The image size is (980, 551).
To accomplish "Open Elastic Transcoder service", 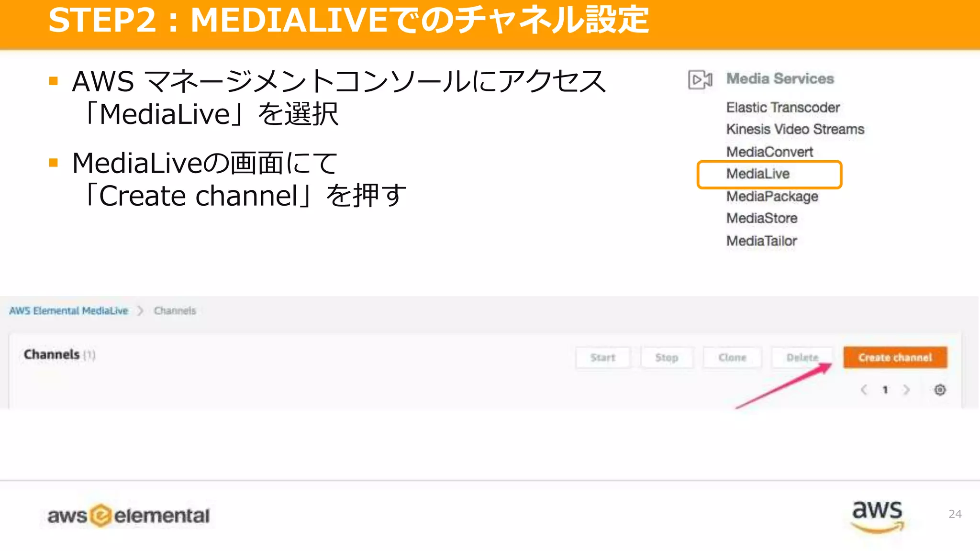I will [x=783, y=108].
